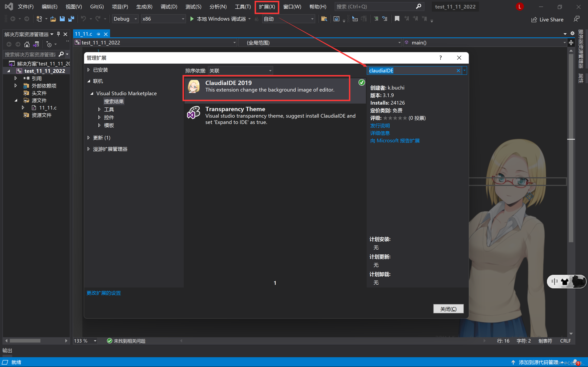Open the 排序依据 sort dropdown
This screenshot has height=367, width=588.
tap(240, 71)
